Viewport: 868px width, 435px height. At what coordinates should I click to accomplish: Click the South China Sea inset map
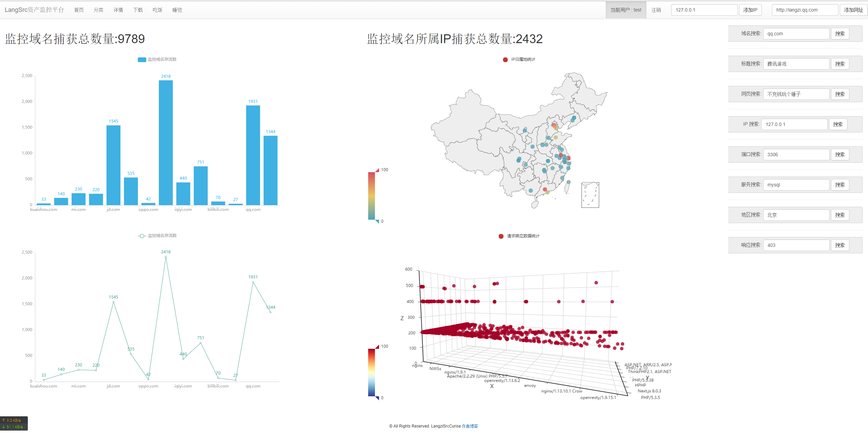[x=590, y=195]
